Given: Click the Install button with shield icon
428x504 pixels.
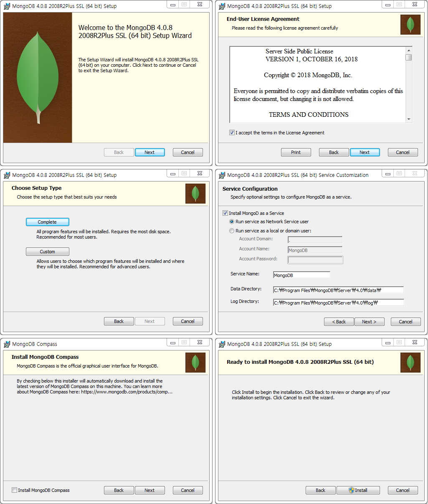Looking at the screenshot, I should tap(358, 490).
